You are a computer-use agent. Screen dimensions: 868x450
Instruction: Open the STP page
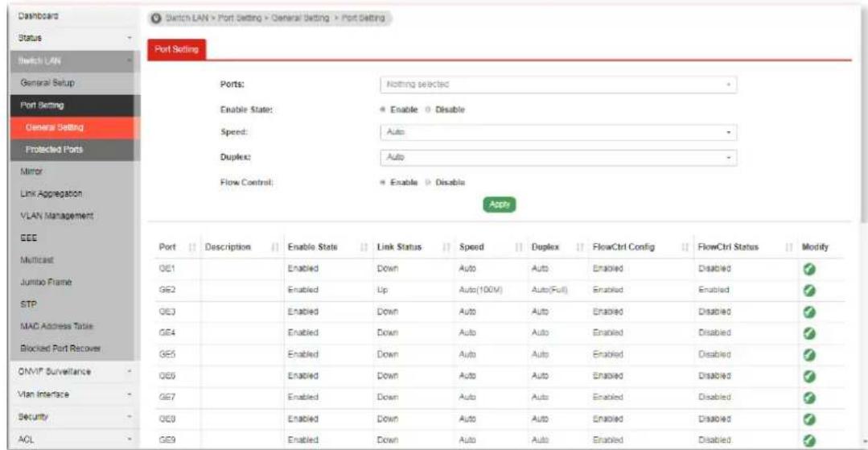click(27, 304)
